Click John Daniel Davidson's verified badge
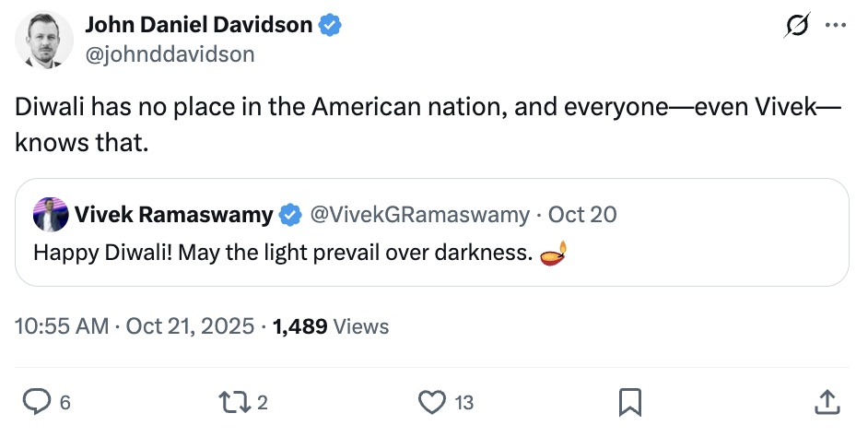 pyautogui.click(x=330, y=26)
